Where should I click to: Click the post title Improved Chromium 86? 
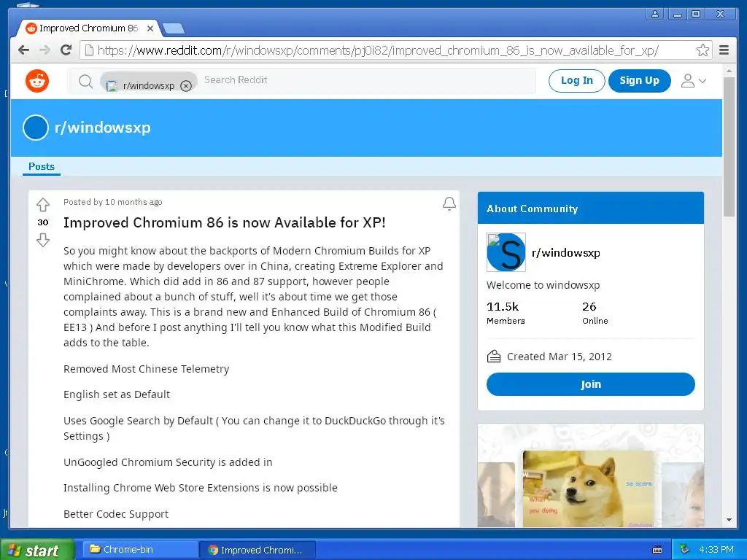225,222
